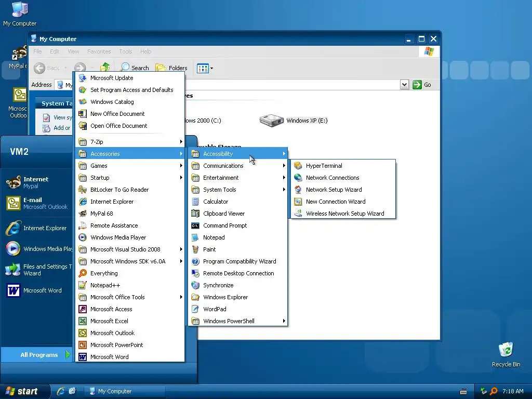Open Network Connections
This screenshot has width=532, height=399.
pyautogui.click(x=343, y=178)
